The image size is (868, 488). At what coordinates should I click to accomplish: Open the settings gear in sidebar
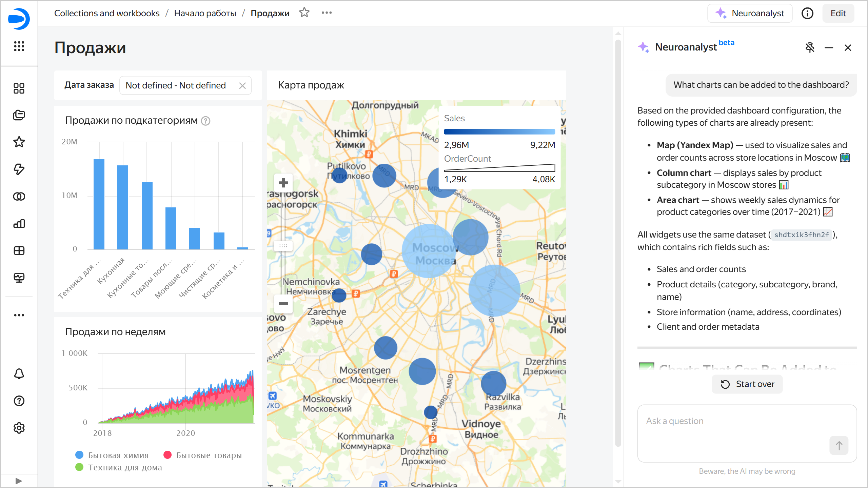[19, 428]
